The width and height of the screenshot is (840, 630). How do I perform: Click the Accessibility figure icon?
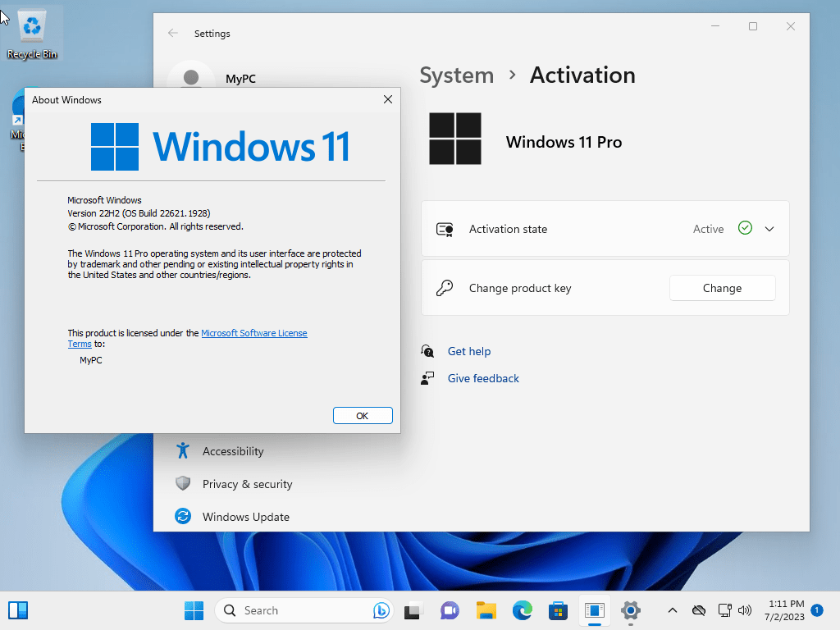[x=183, y=451]
